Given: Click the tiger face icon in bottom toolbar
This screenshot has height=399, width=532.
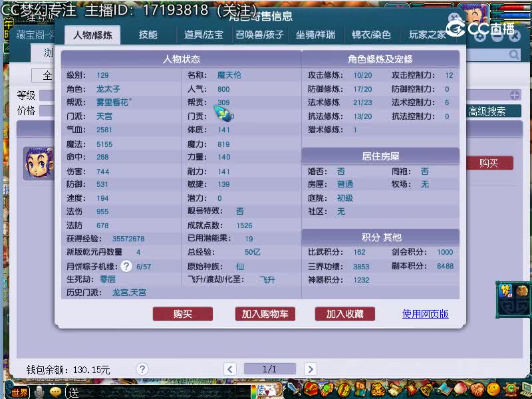Looking at the screenshot, I should click(x=377, y=390).
